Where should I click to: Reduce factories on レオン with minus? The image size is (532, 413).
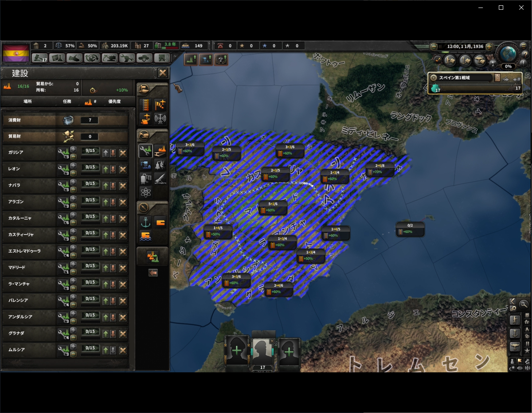point(73,172)
